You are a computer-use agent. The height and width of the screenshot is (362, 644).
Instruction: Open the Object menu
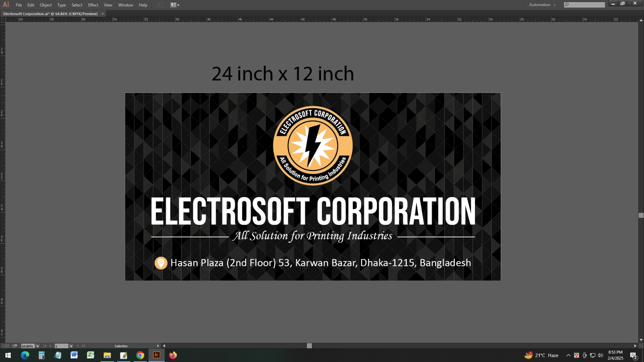click(x=45, y=5)
